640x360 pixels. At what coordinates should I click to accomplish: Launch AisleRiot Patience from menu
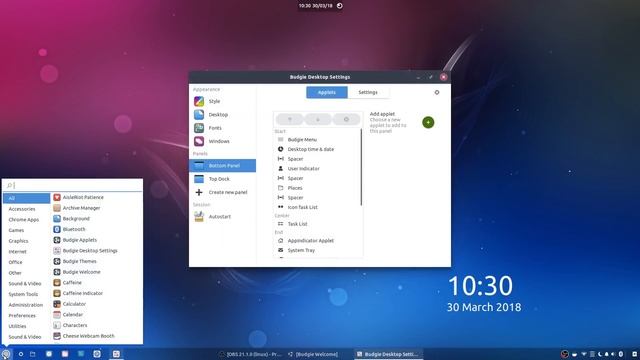coord(96,198)
